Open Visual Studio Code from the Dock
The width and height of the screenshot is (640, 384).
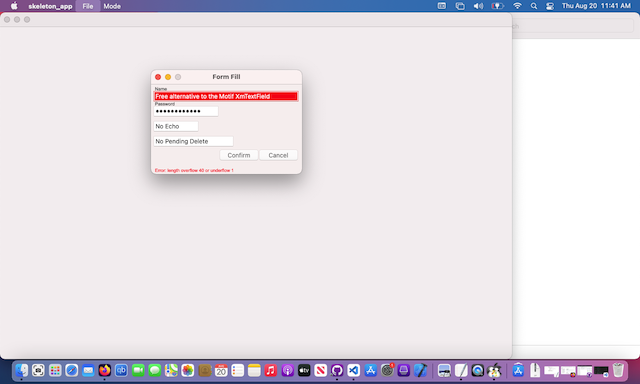(354, 370)
